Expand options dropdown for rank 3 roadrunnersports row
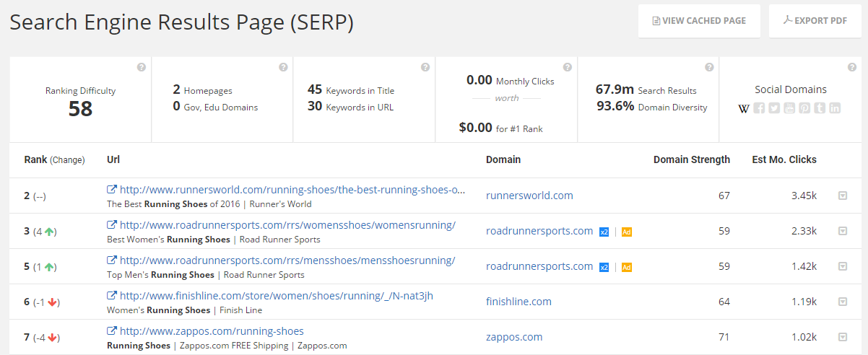This screenshot has width=868, height=355. coord(842,231)
